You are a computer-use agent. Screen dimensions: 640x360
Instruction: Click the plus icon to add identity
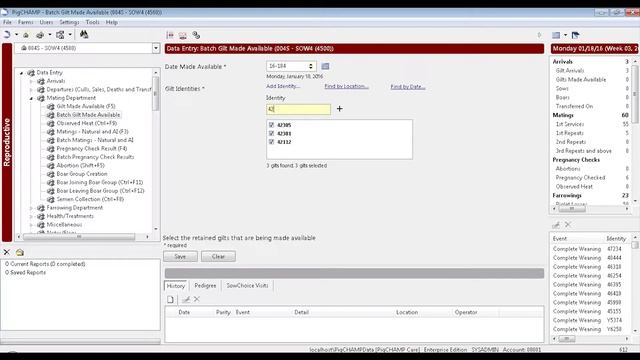(x=340, y=109)
